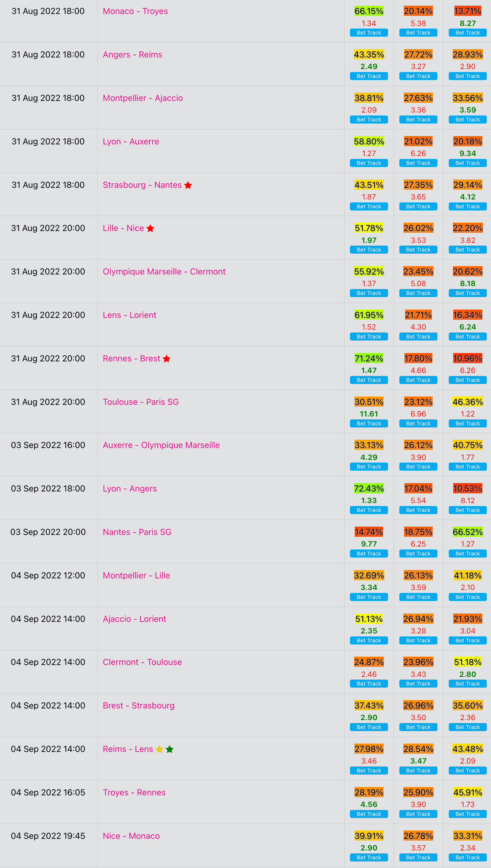Open the Lyon - Angers match link
The image size is (491, 868).
click(x=130, y=489)
